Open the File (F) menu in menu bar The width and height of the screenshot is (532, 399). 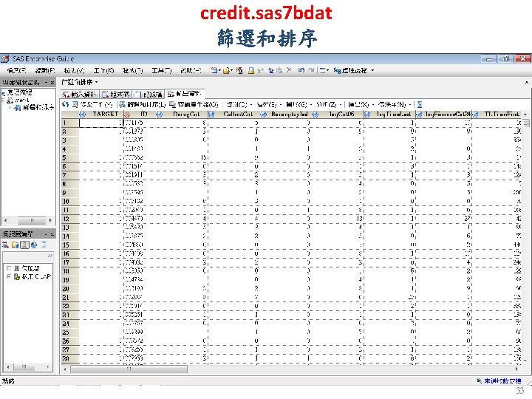click(x=16, y=70)
